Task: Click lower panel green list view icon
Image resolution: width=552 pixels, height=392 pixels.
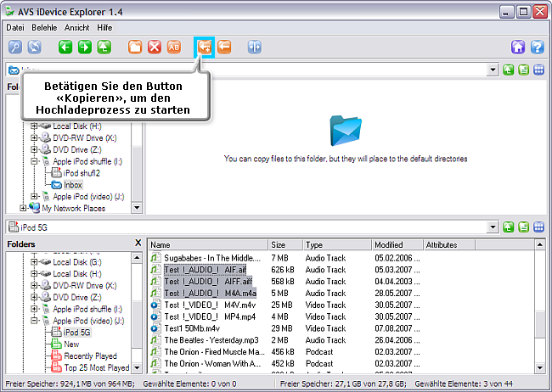Action: [x=524, y=227]
